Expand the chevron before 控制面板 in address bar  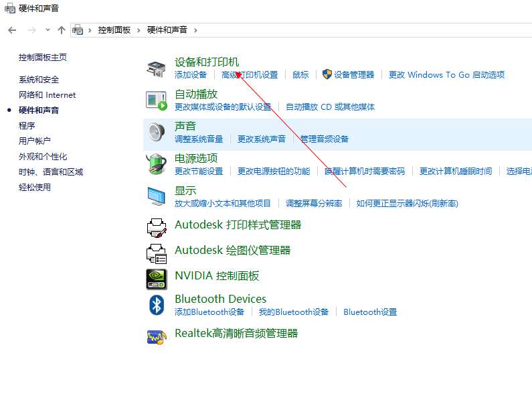(90, 30)
